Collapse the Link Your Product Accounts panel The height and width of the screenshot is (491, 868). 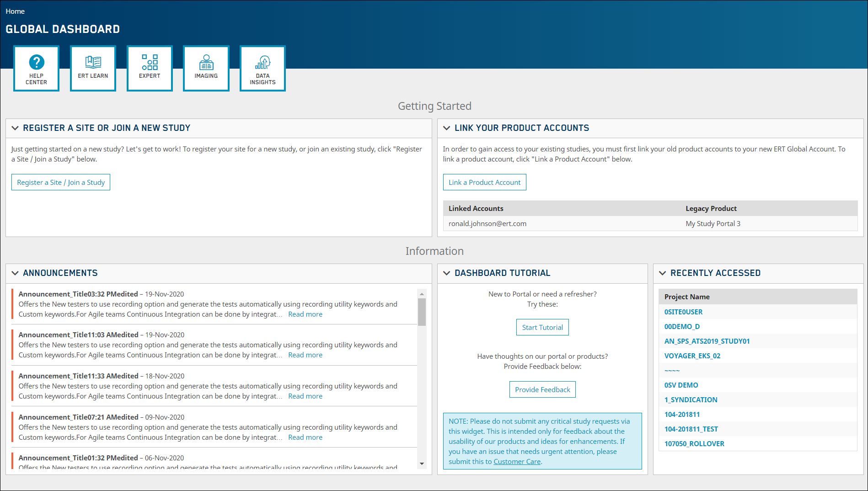447,128
